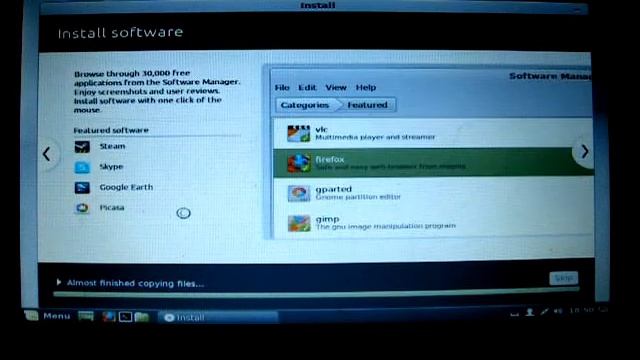The image size is (640, 360).
Task: Click 'Multimedia player and streamer' description
Action: pos(375,137)
